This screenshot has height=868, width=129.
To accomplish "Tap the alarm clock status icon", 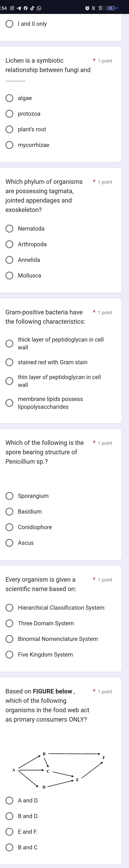I will click(87, 8).
